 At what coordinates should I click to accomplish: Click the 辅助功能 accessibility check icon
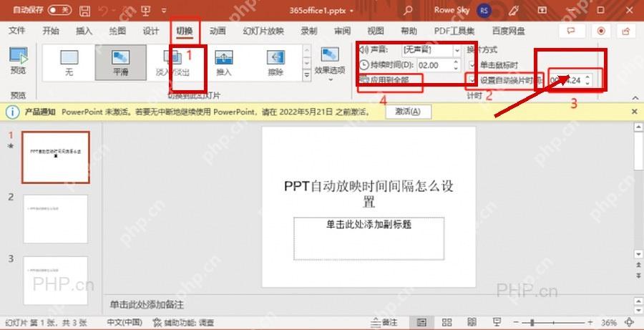point(157,323)
